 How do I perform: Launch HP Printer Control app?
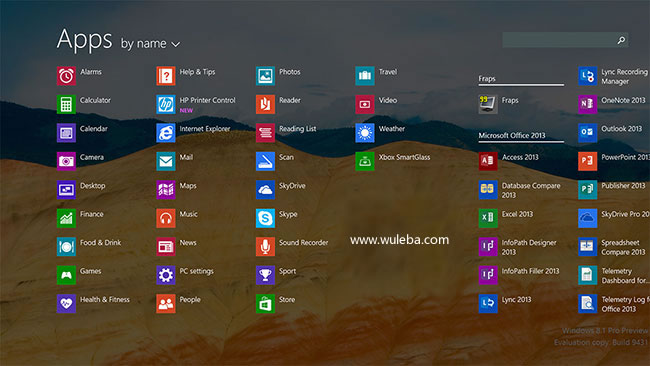166,104
